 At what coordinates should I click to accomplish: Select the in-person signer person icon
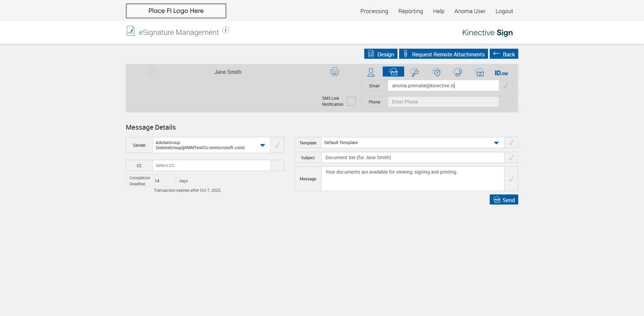click(371, 72)
